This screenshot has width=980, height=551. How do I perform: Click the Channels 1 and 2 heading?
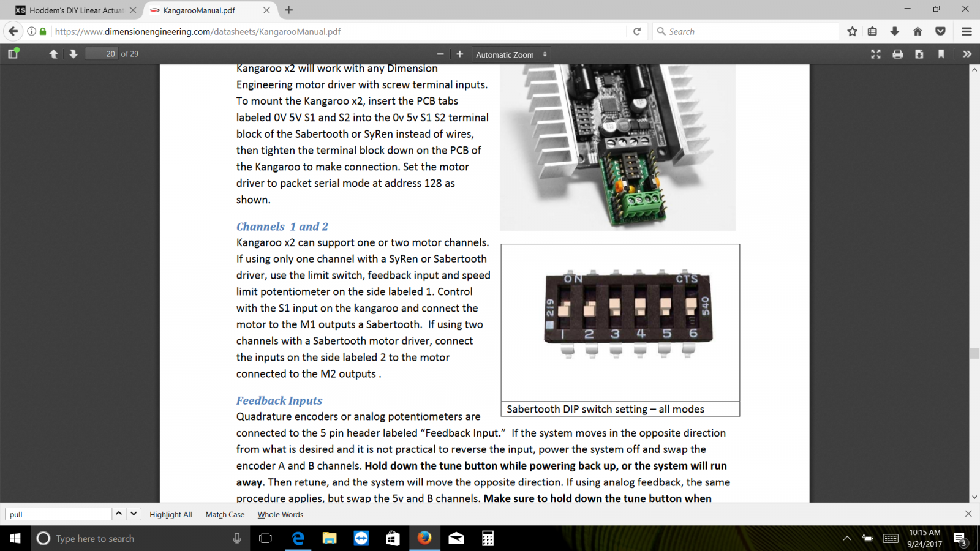[282, 227]
